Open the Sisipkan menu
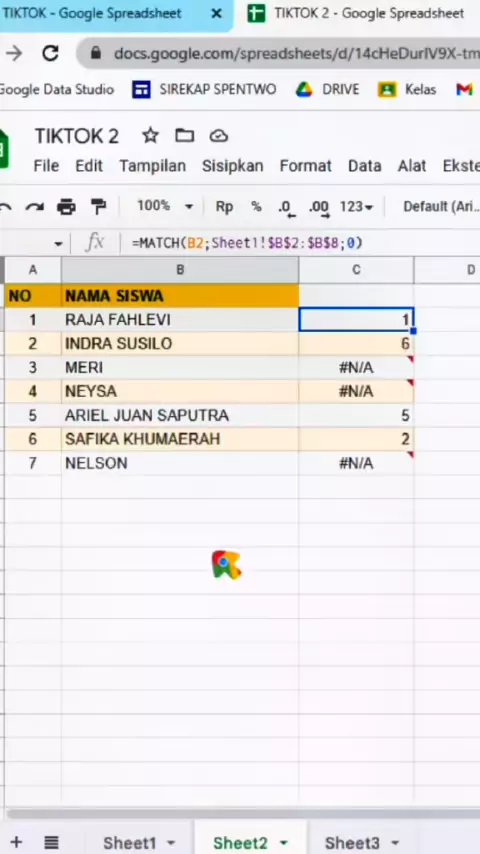 tap(233, 166)
